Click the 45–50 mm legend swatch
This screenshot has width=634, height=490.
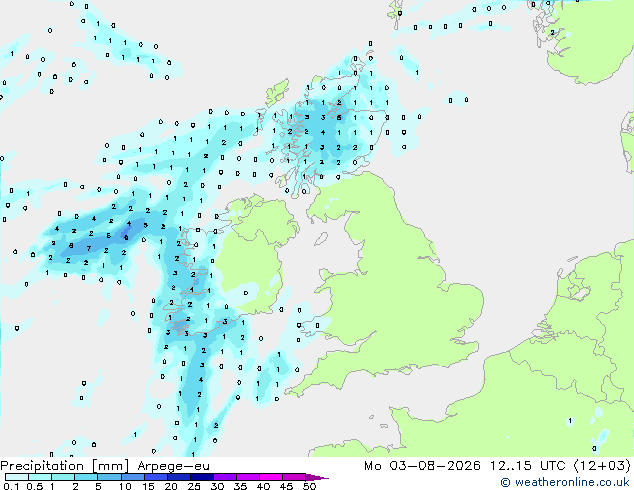[294, 477]
